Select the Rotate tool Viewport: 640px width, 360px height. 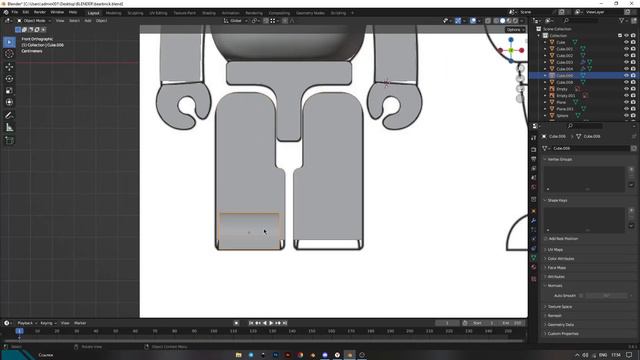click(9, 79)
